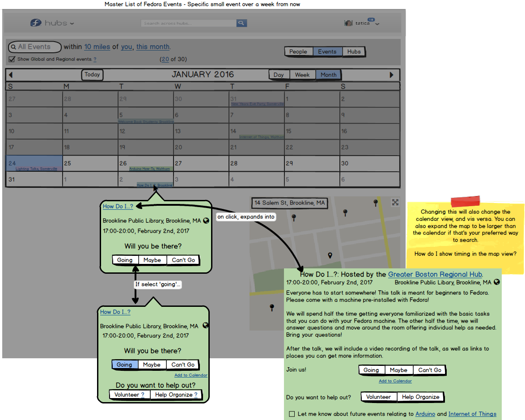Image resolution: width=525 pixels, height=420 pixels.
Task: Click Help Organize ? in the popup
Action: coord(176,395)
